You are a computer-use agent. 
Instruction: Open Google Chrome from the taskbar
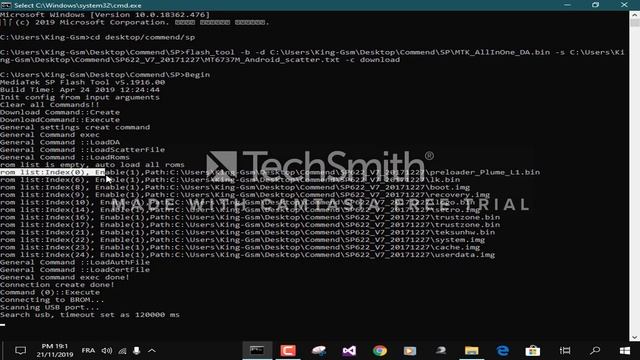(x=380, y=351)
